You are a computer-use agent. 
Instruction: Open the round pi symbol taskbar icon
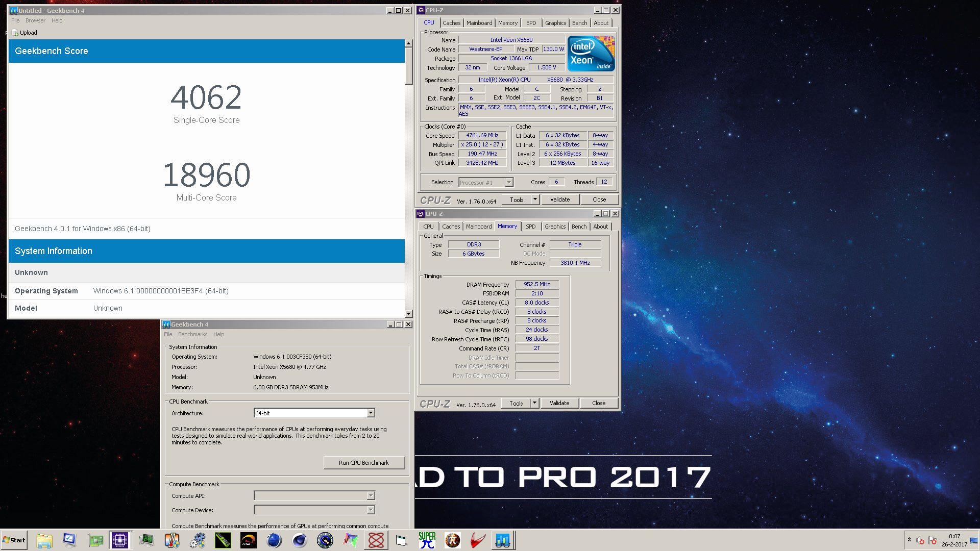pos(453,540)
